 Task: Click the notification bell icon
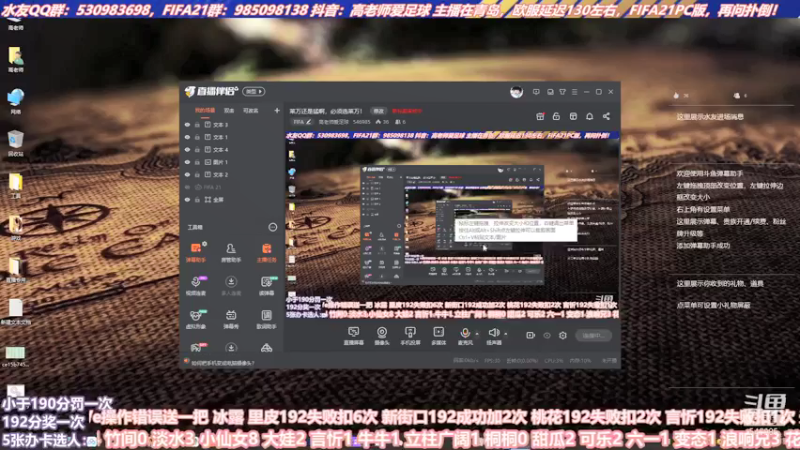click(589, 116)
